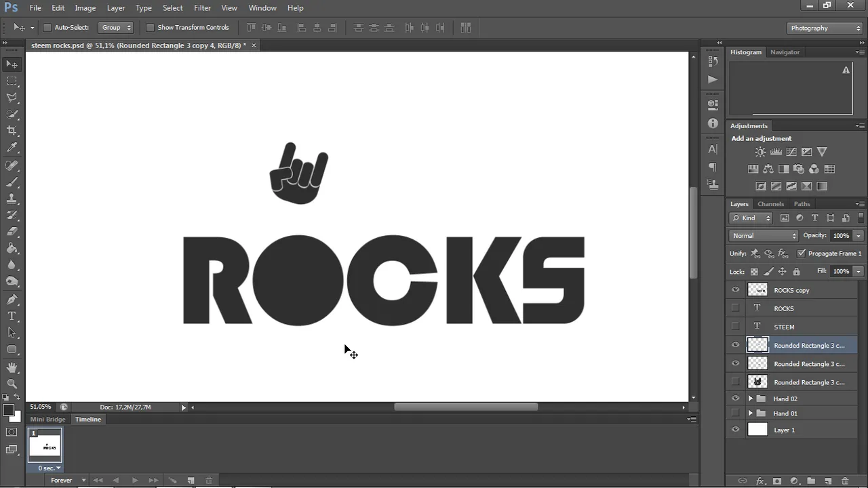Select the Brush tool
The height and width of the screenshot is (488, 868).
[12, 182]
